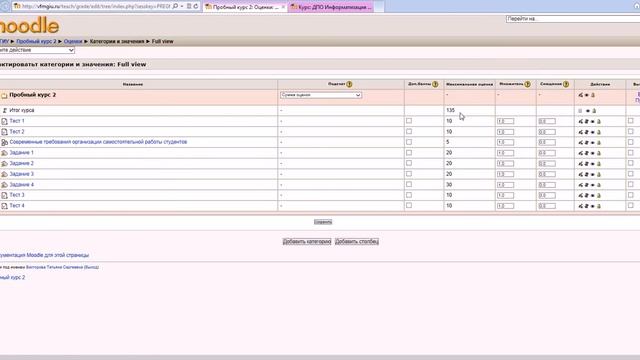This screenshot has height=360, width=640.
Task: Open the Сумма оценок aggregation dropdown
Action: [x=321, y=95]
